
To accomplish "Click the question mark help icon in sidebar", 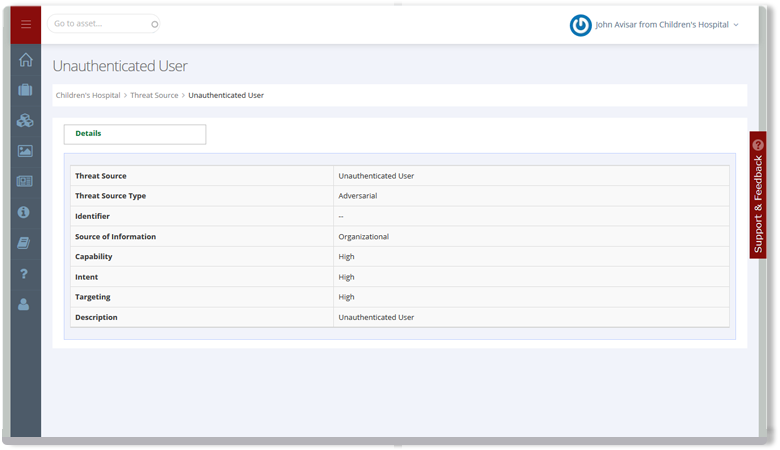I will point(25,274).
